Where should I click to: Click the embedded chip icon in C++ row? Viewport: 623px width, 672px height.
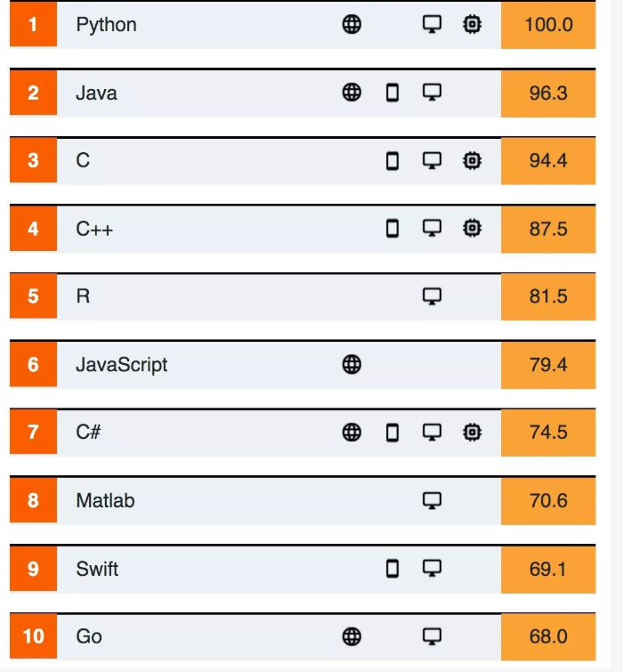tap(472, 229)
